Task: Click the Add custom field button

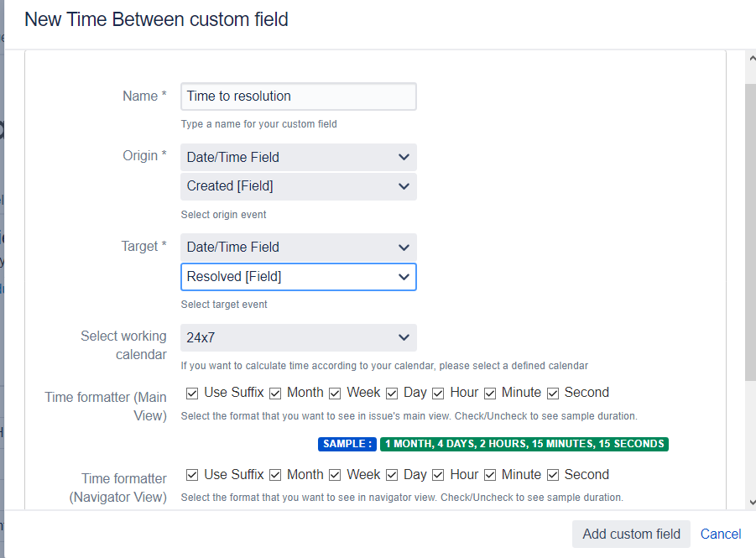Action: click(631, 535)
